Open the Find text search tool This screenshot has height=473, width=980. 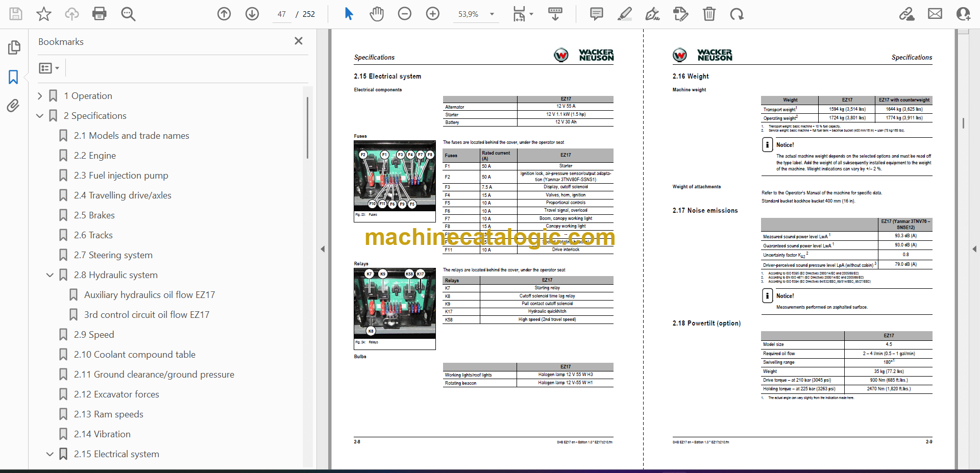pyautogui.click(x=128, y=14)
